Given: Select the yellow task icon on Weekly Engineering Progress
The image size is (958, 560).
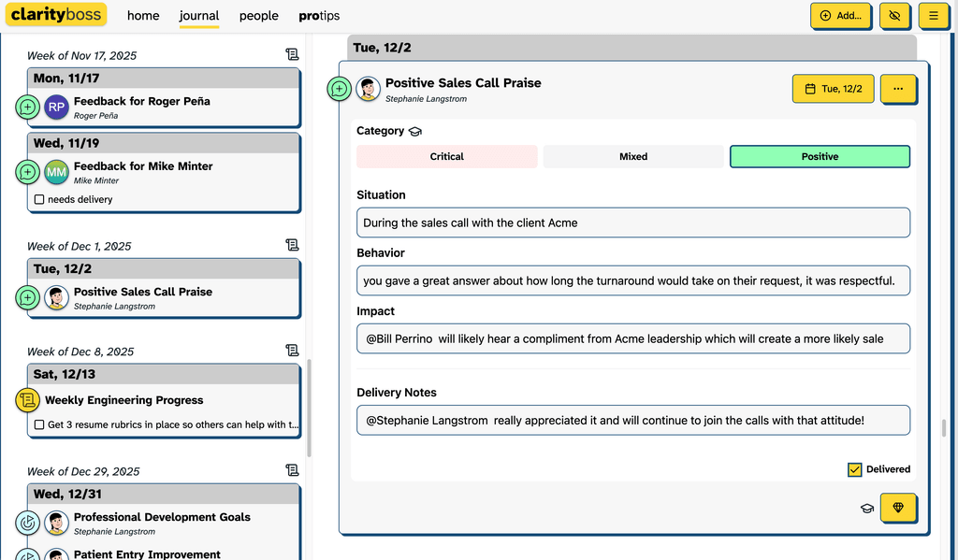Looking at the screenshot, I should pos(27,400).
